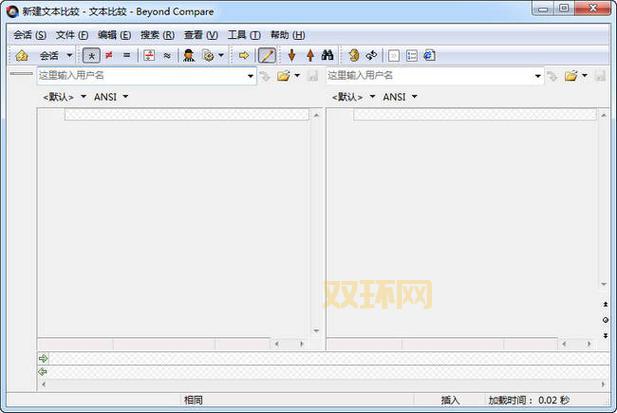617x413 pixels.
Task: Open the 文件 (F) menu
Action: tap(72, 35)
